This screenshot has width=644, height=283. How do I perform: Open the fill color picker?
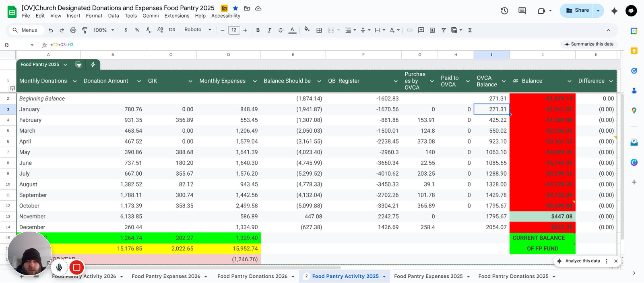point(307,30)
